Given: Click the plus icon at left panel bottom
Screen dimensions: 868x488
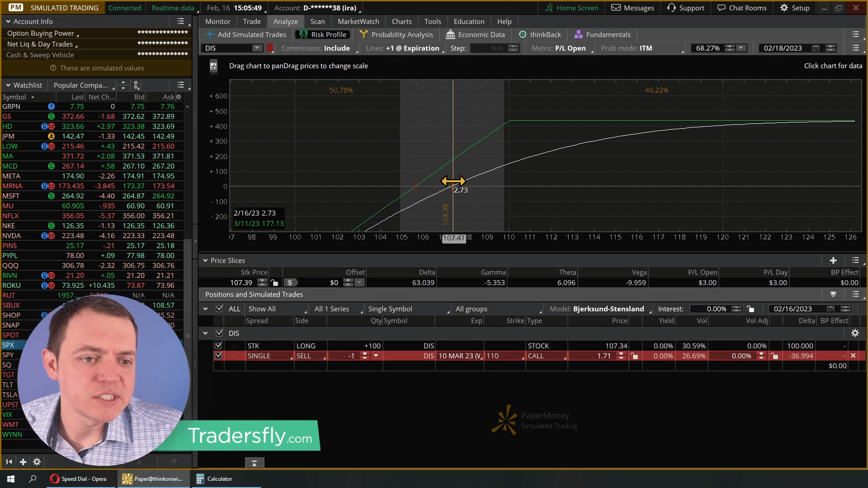Looking at the screenshot, I should (23, 462).
